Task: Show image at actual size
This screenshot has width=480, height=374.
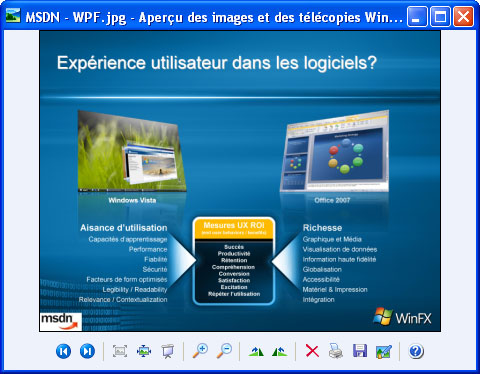Action: (144, 351)
